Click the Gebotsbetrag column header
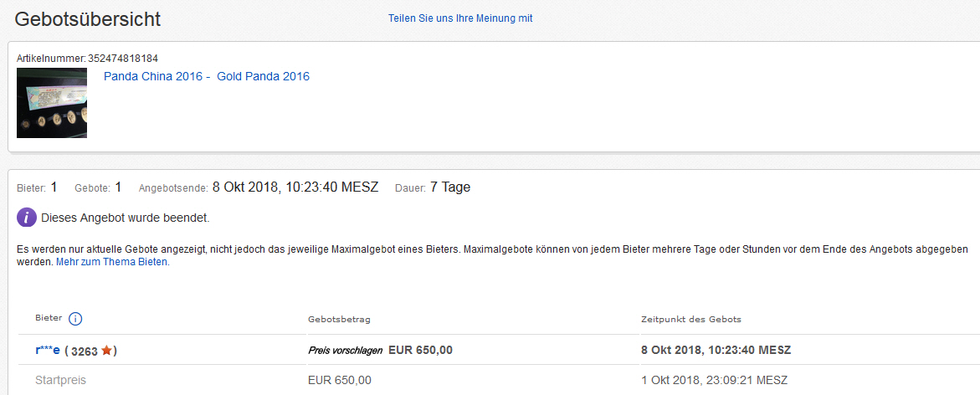This screenshot has height=395, width=980. [339, 320]
